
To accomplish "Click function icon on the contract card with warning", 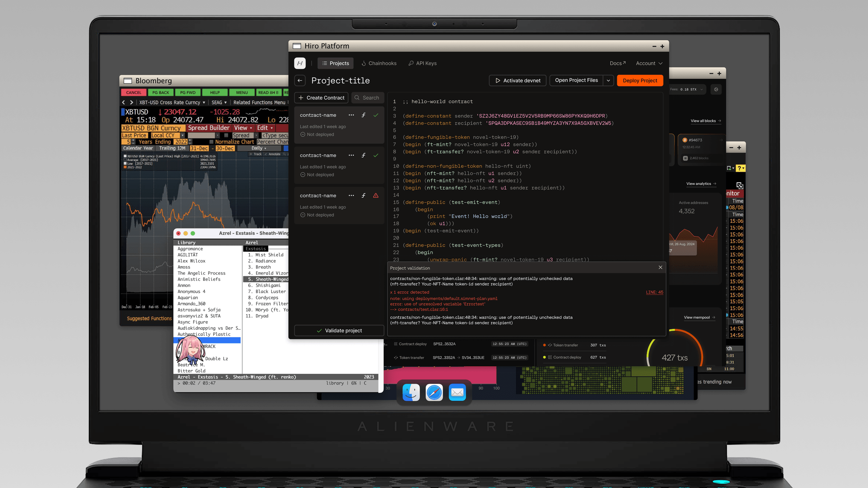I will pos(363,196).
